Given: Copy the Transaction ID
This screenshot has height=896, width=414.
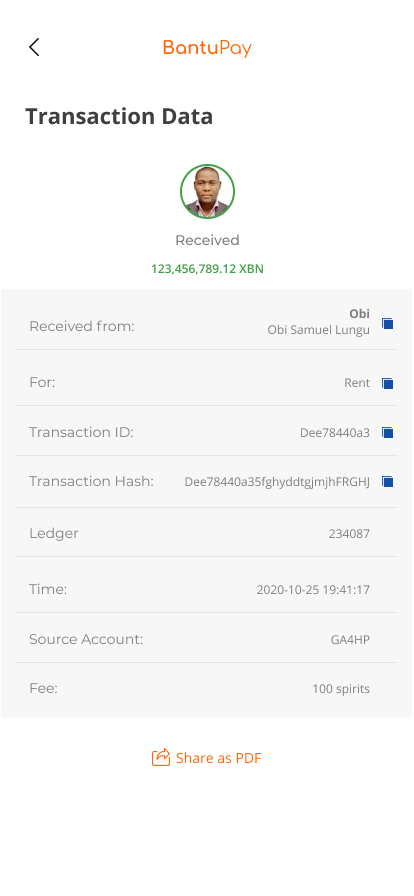Looking at the screenshot, I should pyautogui.click(x=388, y=433).
